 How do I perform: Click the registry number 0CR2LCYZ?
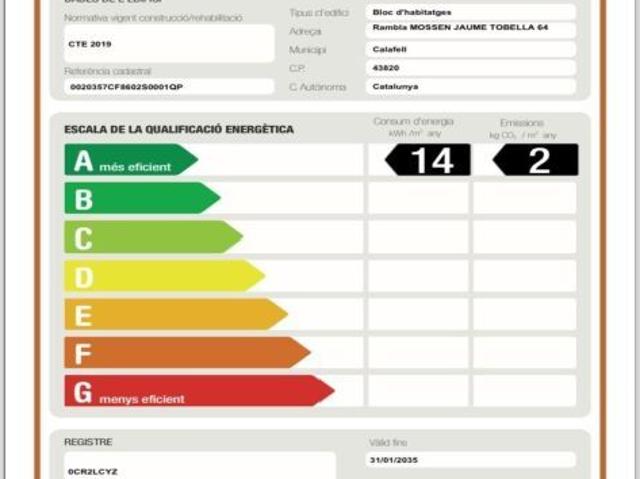(93, 472)
